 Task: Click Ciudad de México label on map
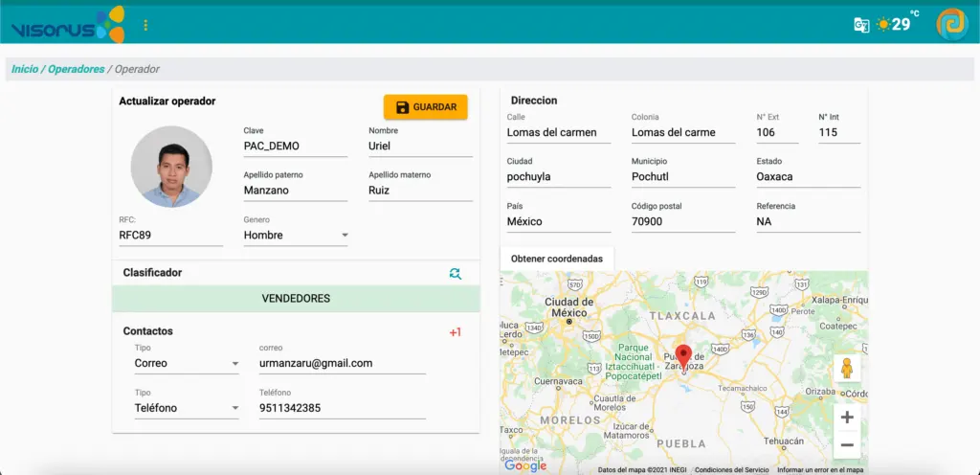pos(567,306)
